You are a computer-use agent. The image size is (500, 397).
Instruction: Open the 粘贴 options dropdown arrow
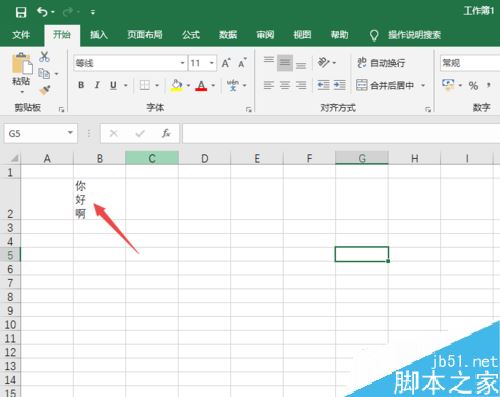point(22,92)
